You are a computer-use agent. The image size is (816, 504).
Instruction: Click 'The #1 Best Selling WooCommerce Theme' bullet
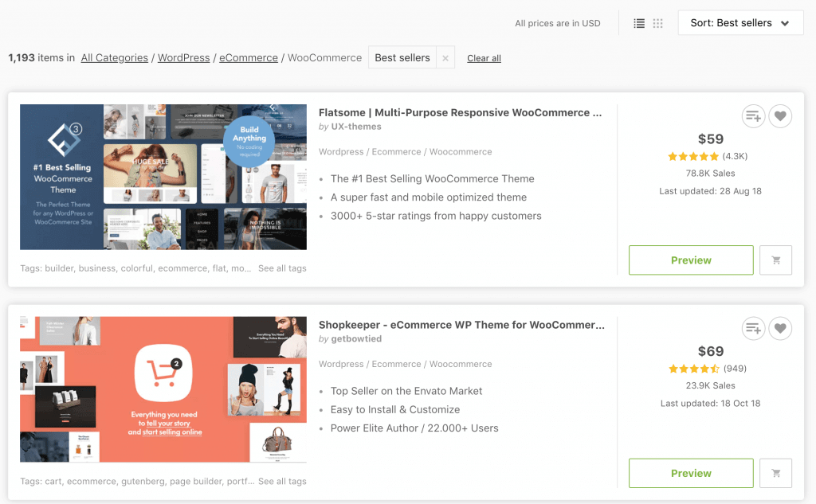433,178
